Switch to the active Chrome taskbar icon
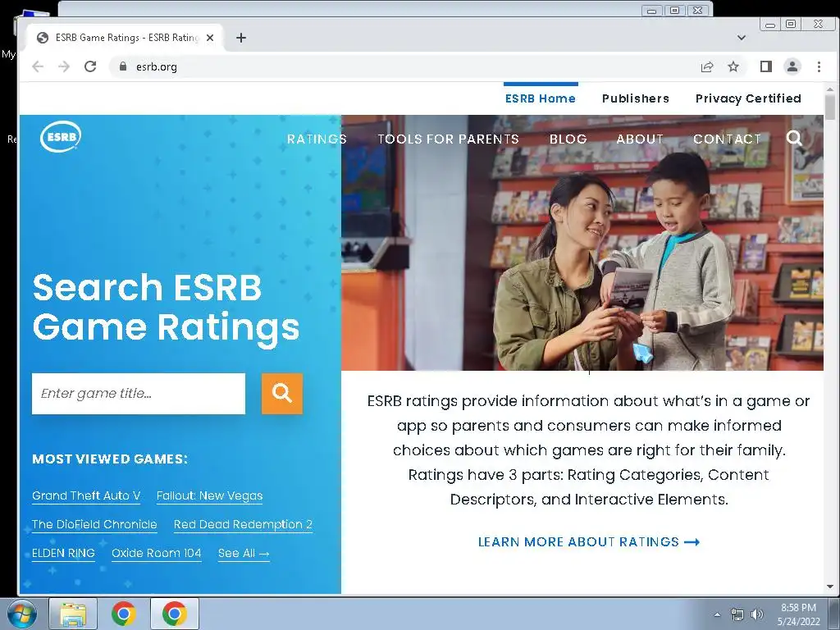Image resolution: width=840 pixels, height=630 pixels. (x=175, y=614)
